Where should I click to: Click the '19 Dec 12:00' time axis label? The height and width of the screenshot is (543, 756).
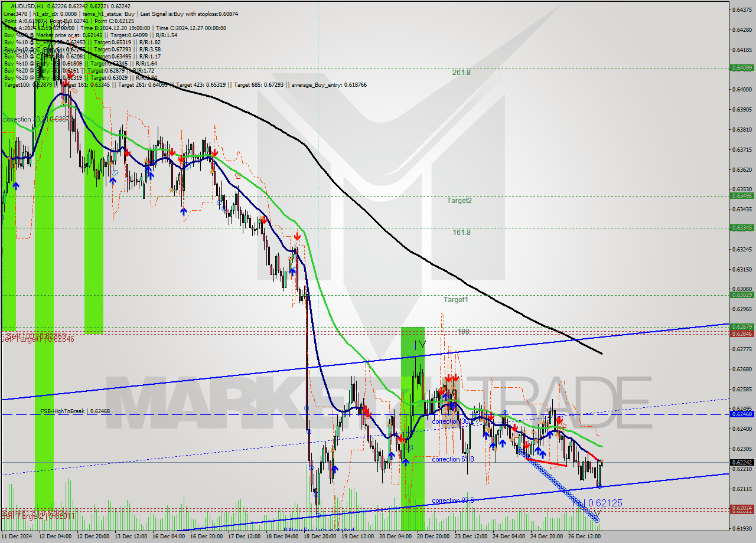click(358, 537)
